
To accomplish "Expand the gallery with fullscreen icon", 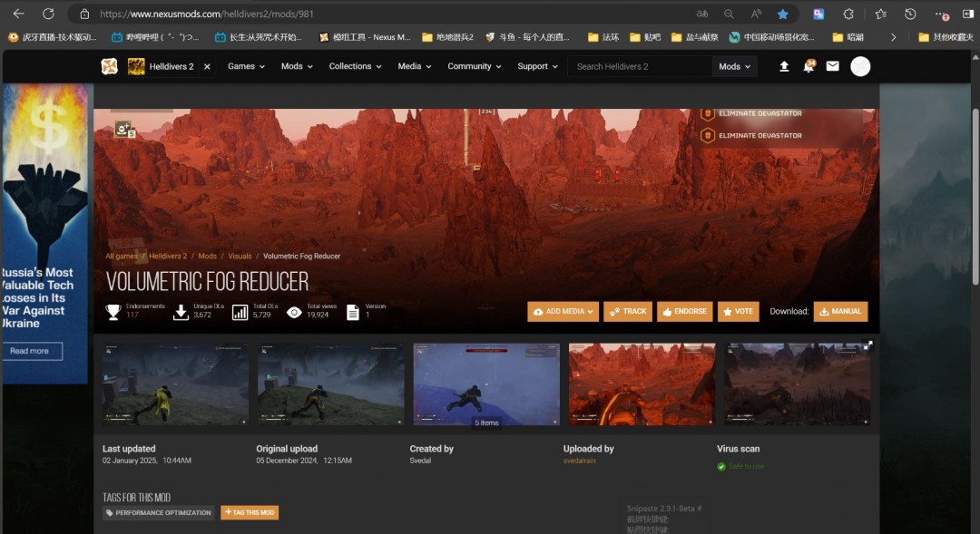I will click(x=867, y=345).
